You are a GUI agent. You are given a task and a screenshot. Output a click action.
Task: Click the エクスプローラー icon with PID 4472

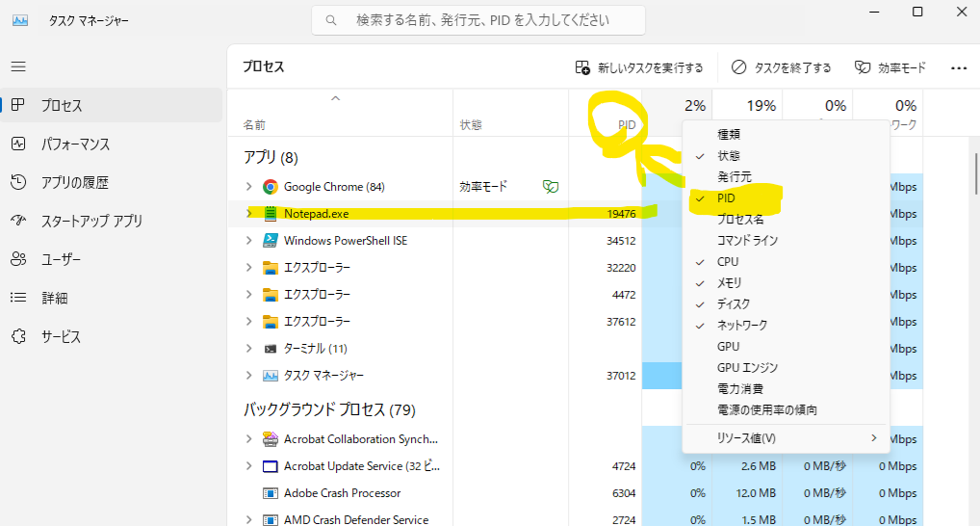pos(270,295)
